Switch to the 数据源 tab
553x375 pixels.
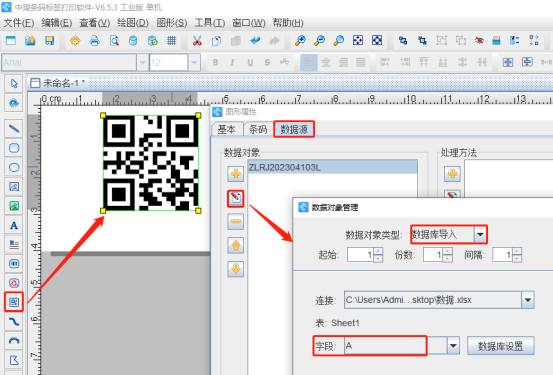click(x=294, y=129)
